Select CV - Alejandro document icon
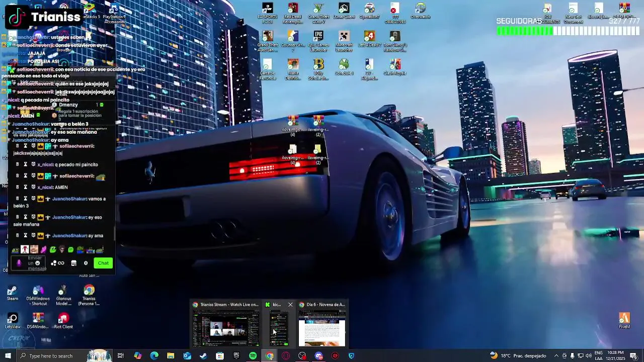The image size is (644, 362). coord(369,69)
